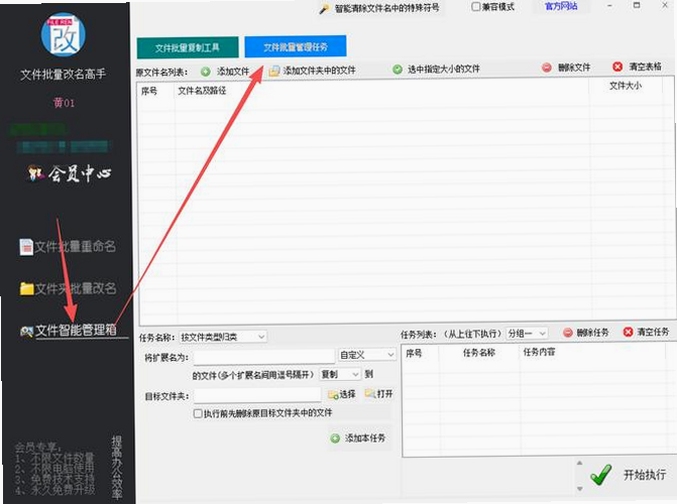Image resolution: width=677 pixels, height=504 pixels.
Task: Click the 目标文件夹 input field
Action: point(257,395)
